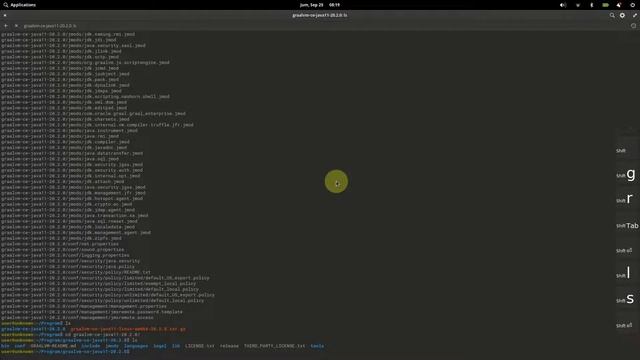The height and width of the screenshot is (360, 640).
Task: Click 'LICENSE.txt' in the ls output
Action: (x=200, y=346)
